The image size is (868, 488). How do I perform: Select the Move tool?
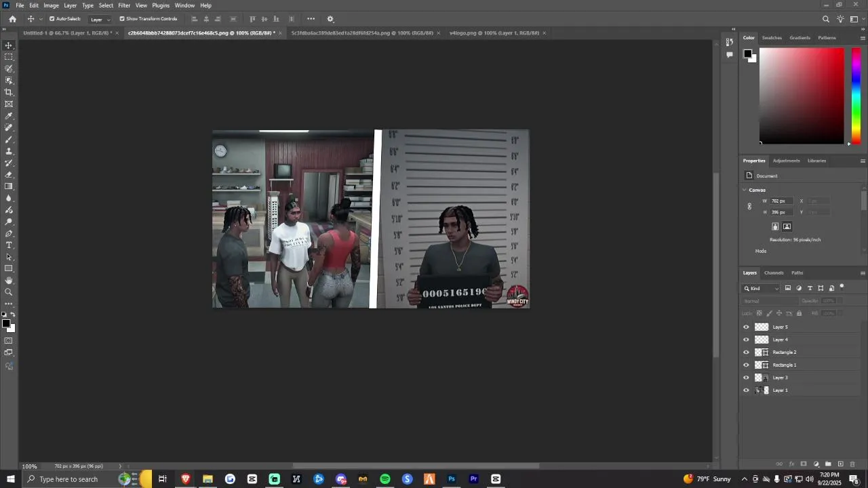point(9,45)
